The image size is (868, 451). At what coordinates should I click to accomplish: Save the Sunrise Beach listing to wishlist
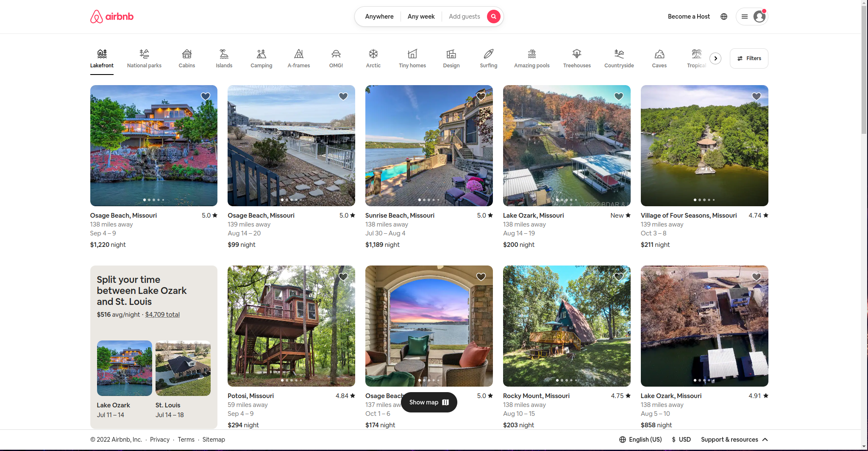(x=481, y=97)
